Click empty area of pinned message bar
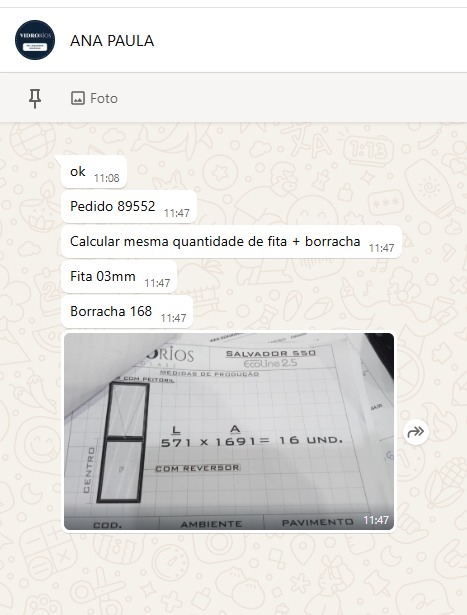This screenshot has width=467, height=615. pos(292,98)
